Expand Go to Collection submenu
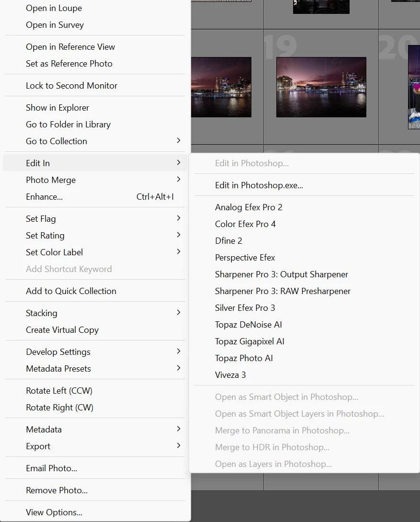The height and width of the screenshot is (522, 420). 95,141
